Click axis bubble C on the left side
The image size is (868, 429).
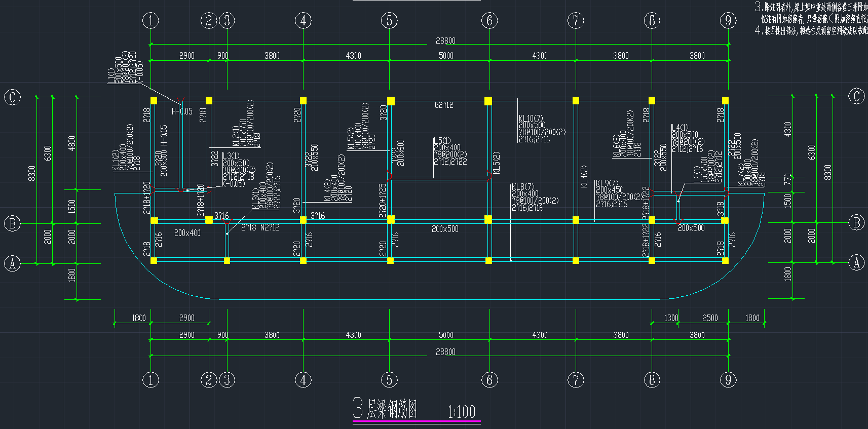(x=12, y=97)
